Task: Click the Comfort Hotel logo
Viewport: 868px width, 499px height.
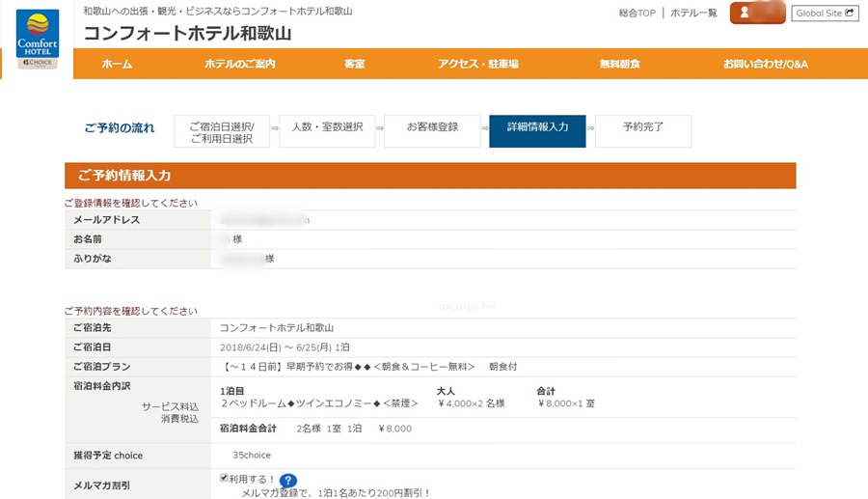Action: click(x=37, y=39)
